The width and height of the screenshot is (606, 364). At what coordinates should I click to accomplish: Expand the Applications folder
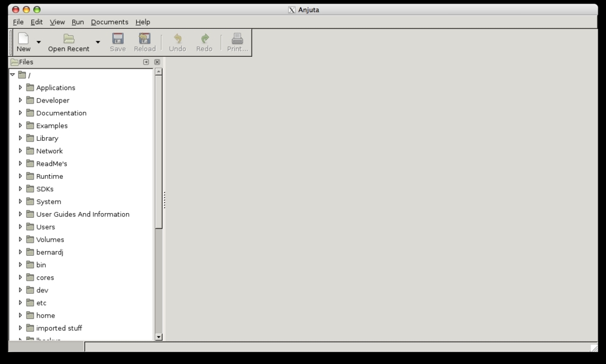coord(20,88)
